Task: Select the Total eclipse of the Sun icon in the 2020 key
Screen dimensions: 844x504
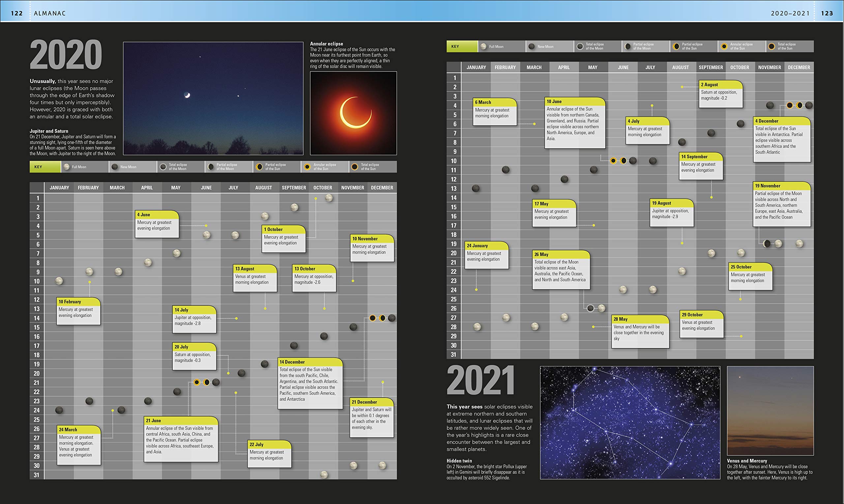Action: click(355, 167)
